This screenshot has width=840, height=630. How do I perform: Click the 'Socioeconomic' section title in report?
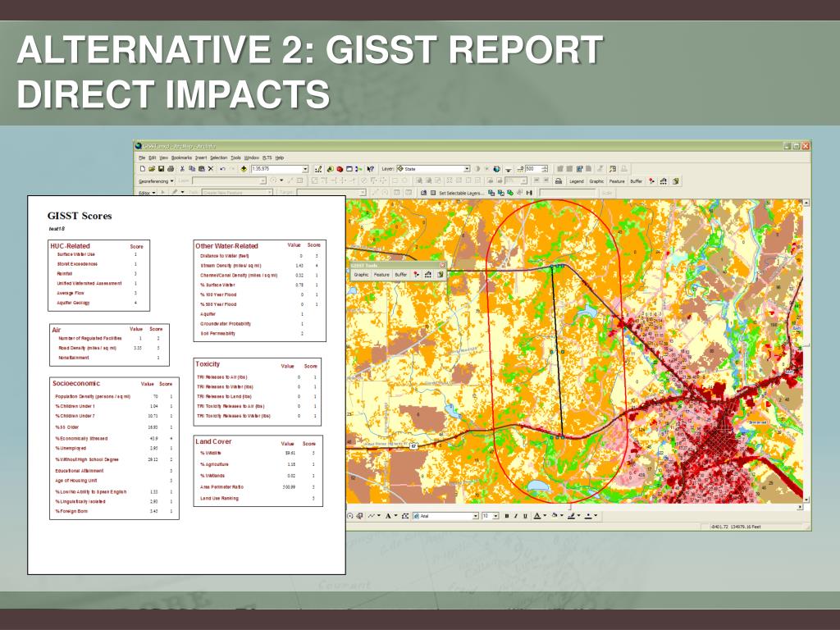(76, 383)
